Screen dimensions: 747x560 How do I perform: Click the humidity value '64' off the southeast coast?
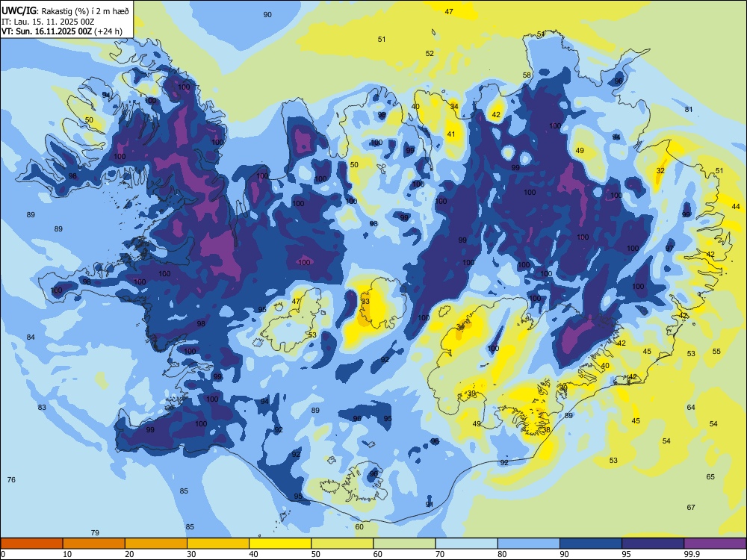691,407
